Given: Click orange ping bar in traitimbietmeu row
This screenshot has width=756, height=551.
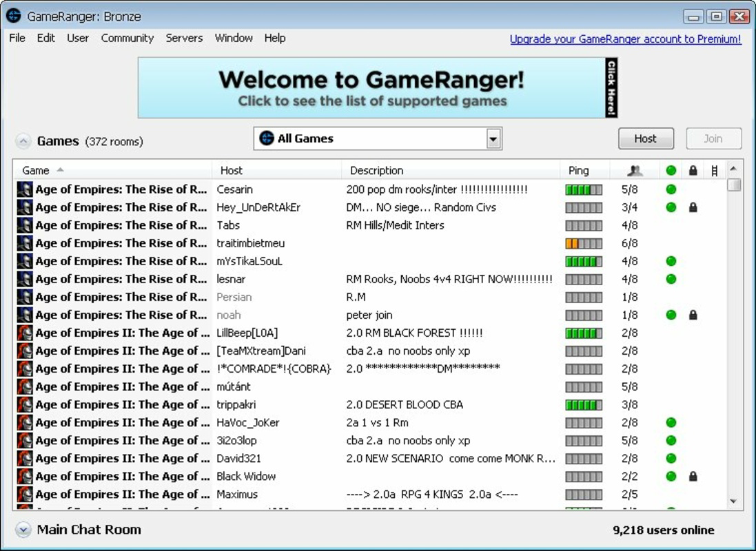Looking at the screenshot, I should coord(584,243).
